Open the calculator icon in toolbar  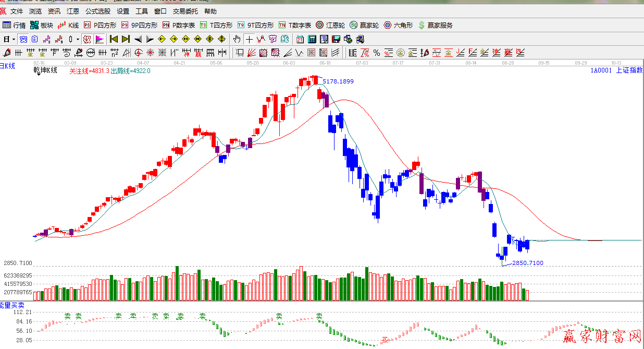click(312, 39)
